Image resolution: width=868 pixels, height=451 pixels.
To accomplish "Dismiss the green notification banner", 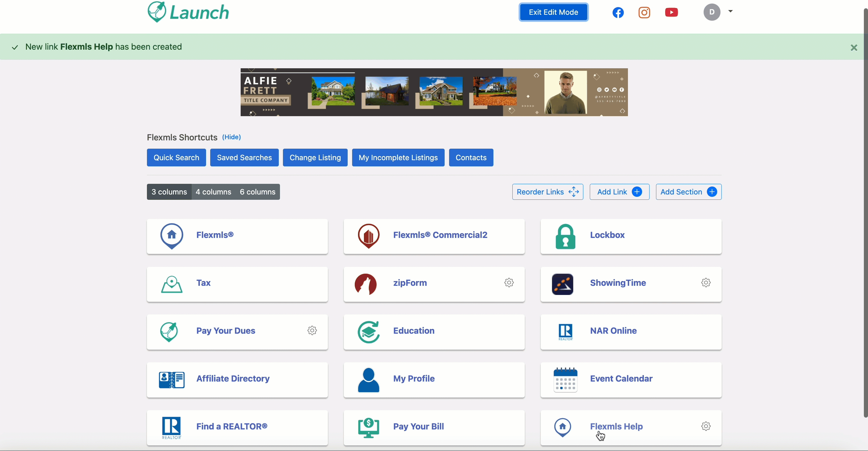I will [854, 48].
